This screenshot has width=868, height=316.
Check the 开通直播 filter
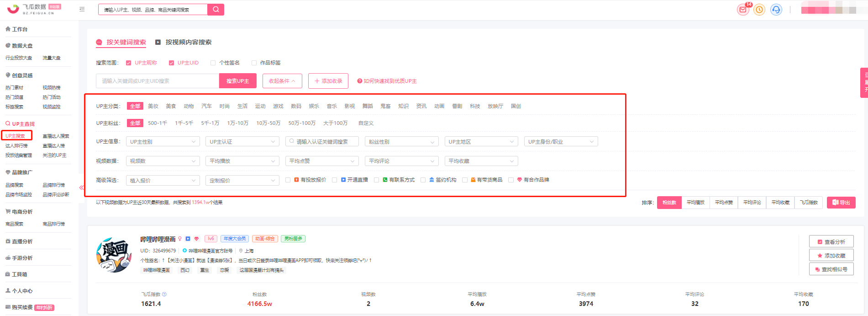pyautogui.click(x=335, y=180)
